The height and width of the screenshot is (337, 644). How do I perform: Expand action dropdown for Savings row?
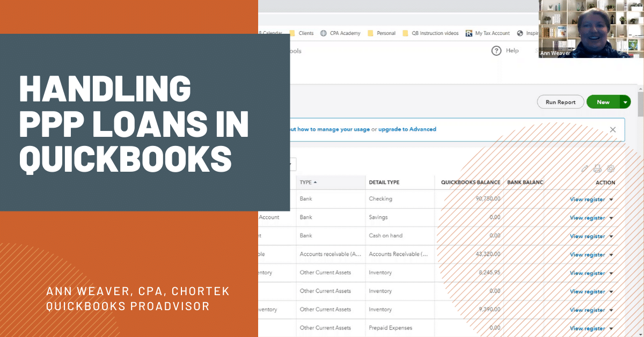611,218
